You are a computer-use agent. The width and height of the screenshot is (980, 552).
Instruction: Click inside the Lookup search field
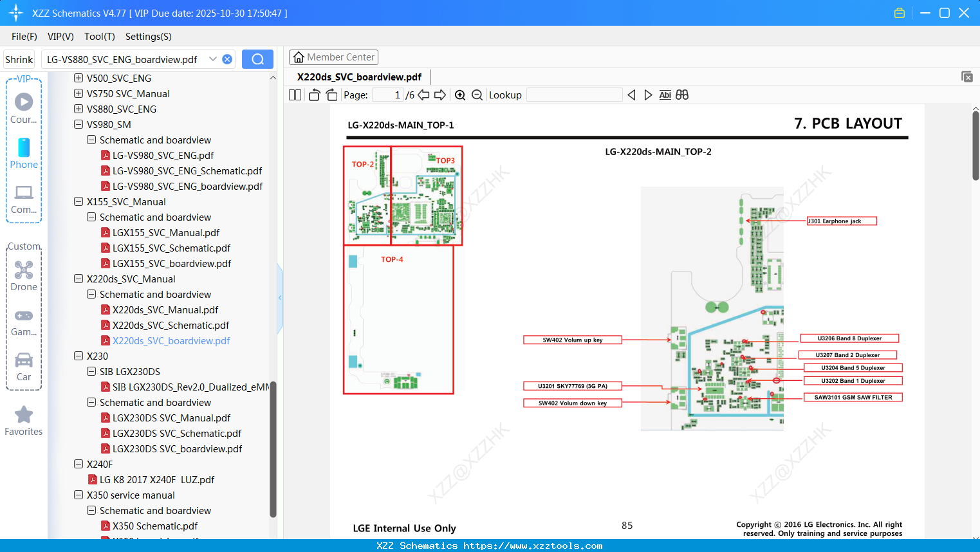(575, 95)
